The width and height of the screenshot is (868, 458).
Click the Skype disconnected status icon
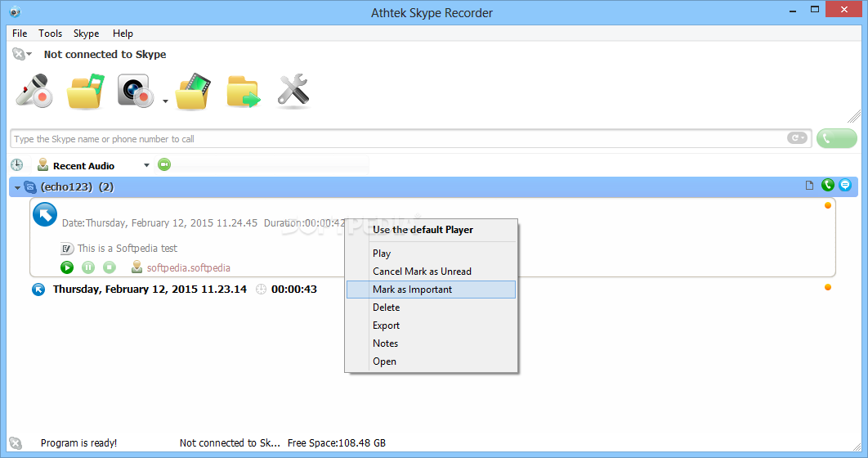[18, 54]
